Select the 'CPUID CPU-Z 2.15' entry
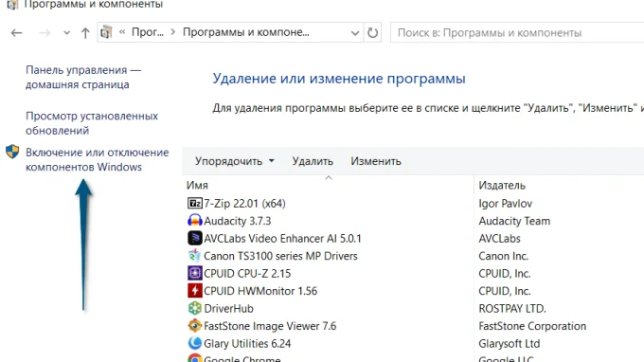 click(x=247, y=274)
